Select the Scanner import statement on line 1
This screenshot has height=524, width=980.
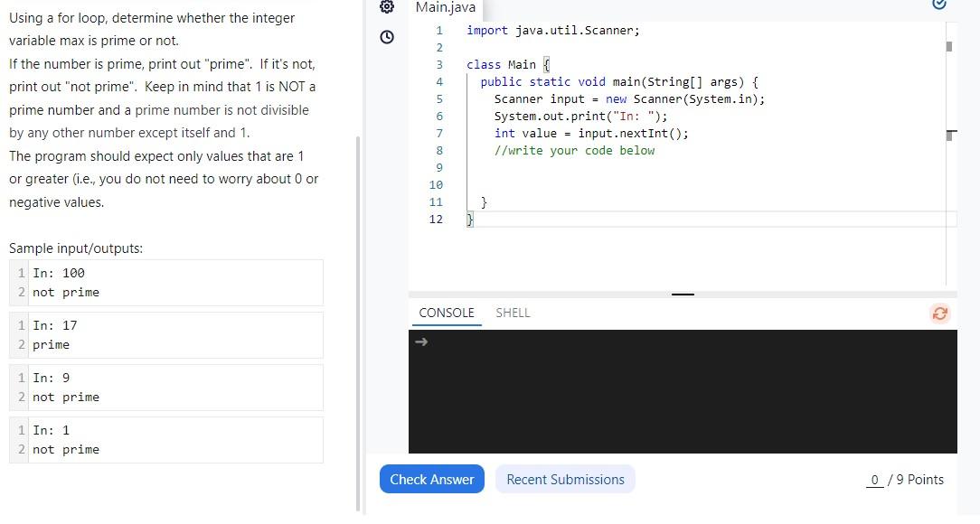551,30
